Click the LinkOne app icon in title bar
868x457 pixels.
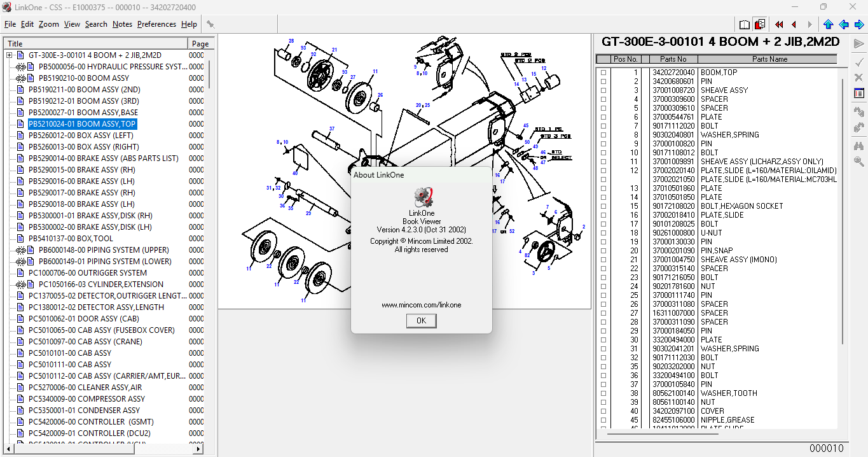click(7, 7)
